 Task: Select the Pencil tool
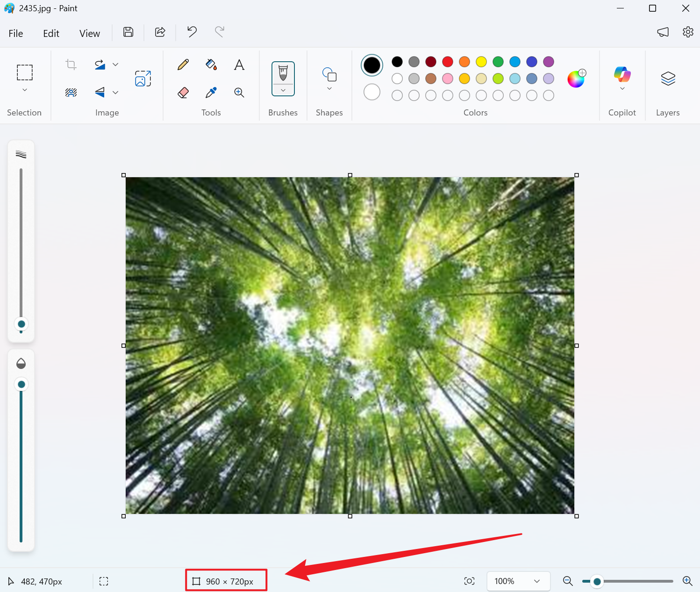point(183,65)
